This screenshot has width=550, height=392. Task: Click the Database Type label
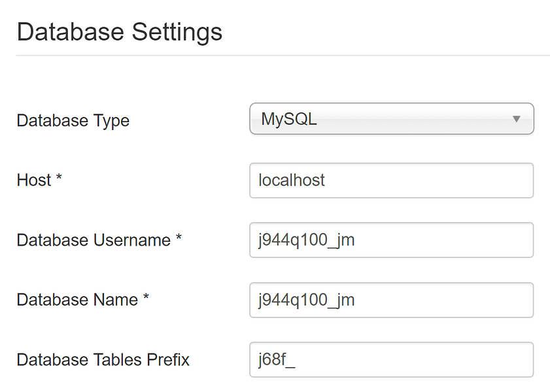point(72,120)
